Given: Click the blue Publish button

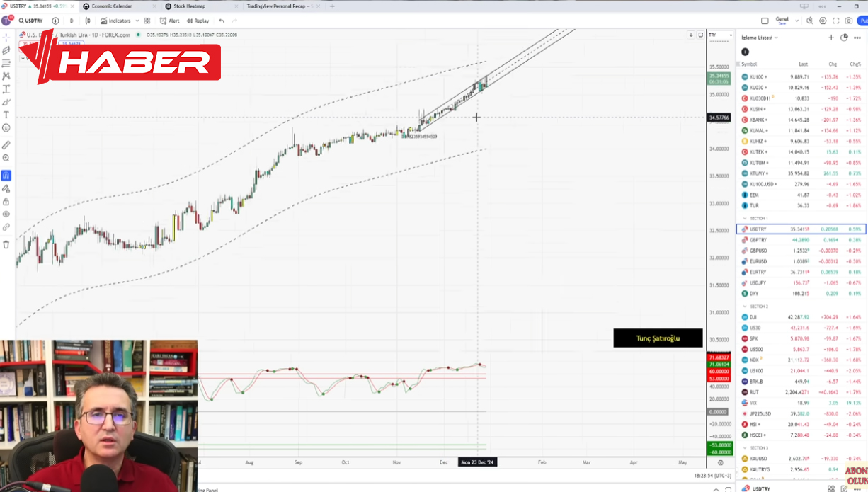Looking at the screenshot, I should tap(864, 21).
